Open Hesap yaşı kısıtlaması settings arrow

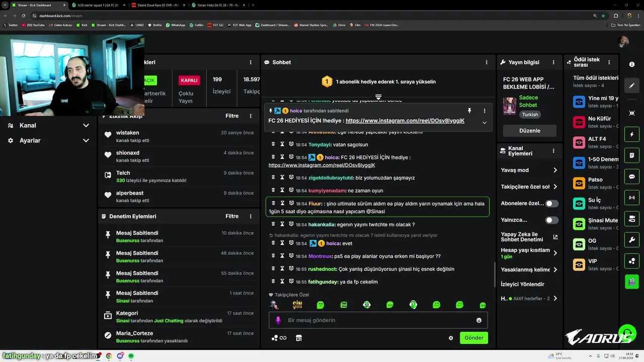tap(555, 253)
